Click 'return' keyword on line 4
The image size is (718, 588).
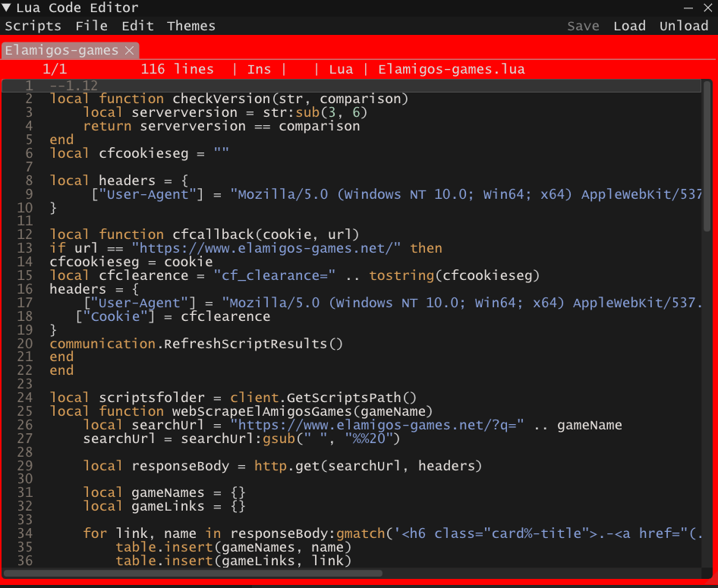tap(107, 126)
